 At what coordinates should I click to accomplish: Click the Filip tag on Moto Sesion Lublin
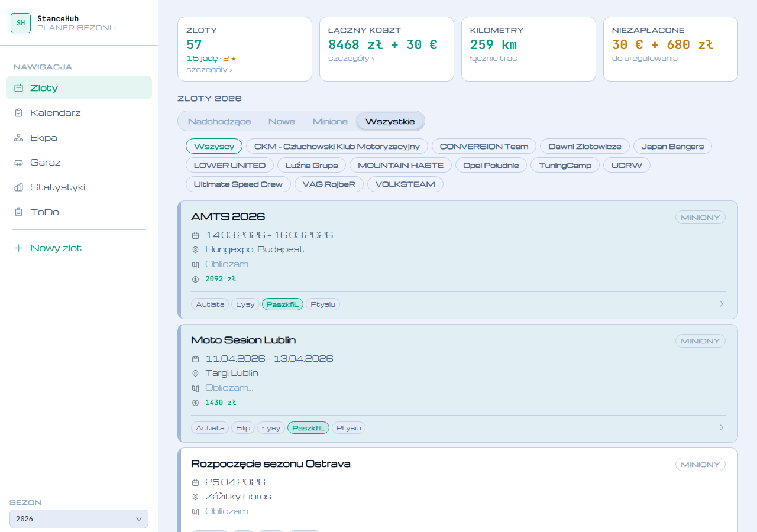(x=243, y=427)
